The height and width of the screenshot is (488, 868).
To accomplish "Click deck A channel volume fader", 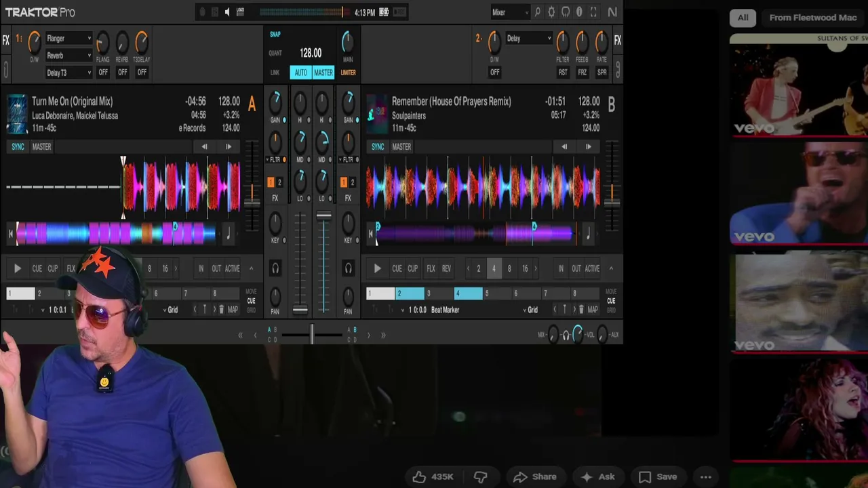I will point(300,310).
